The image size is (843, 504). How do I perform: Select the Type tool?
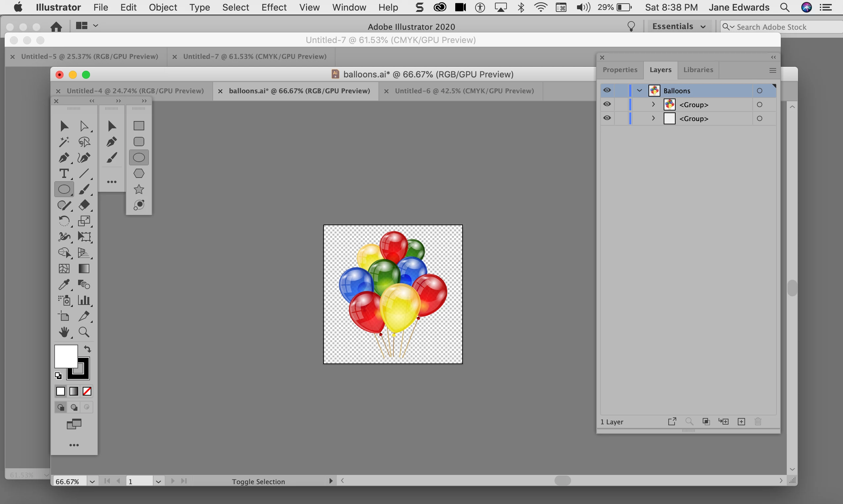(x=64, y=174)
